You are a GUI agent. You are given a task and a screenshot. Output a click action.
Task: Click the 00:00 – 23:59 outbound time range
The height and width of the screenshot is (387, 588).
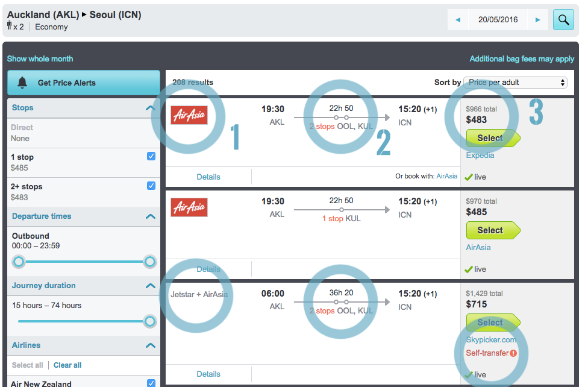[36, 246]
